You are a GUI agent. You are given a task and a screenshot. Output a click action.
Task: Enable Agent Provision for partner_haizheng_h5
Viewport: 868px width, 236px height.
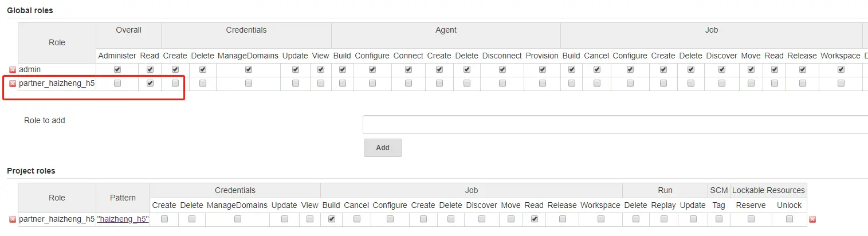point(542,83)
